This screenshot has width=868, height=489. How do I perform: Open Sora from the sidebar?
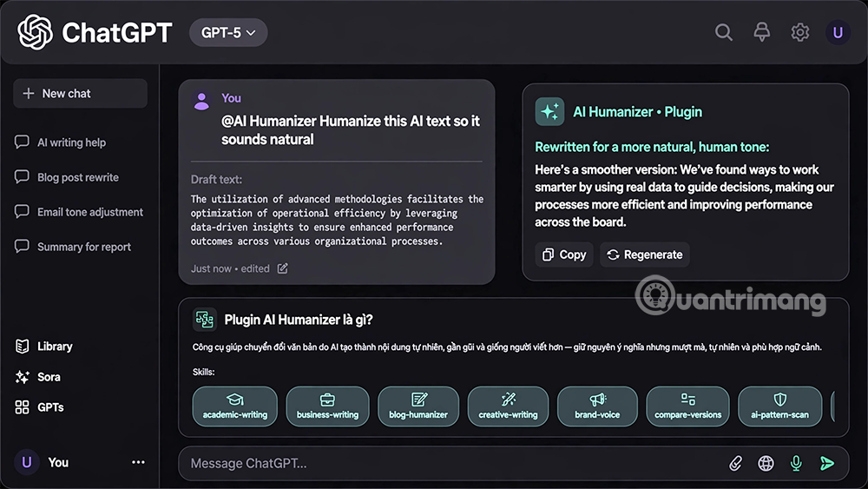49,377
